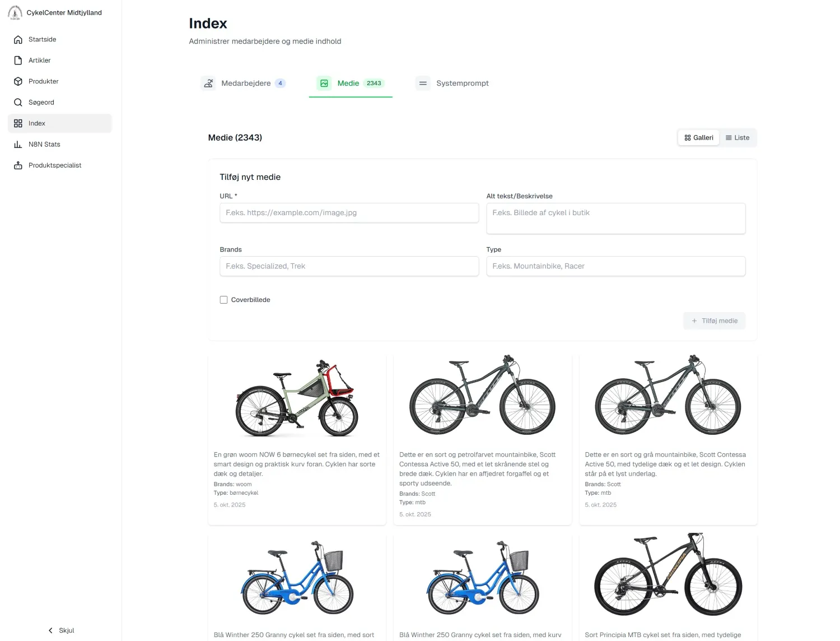Enable the Coverbillede checkbox
840x641 pixels.
223,300
